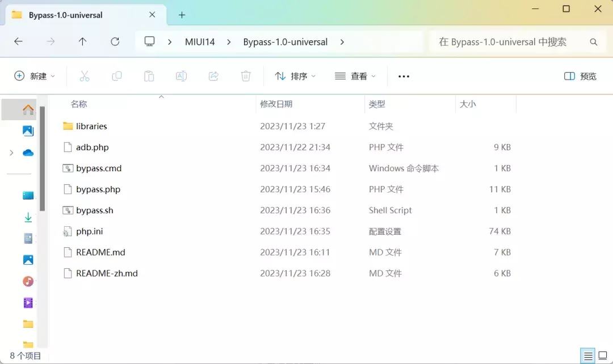The height and width of the screenshot is (364, 613).
Task: Open Gallery in the navigation pane
Action: point(28,131)
